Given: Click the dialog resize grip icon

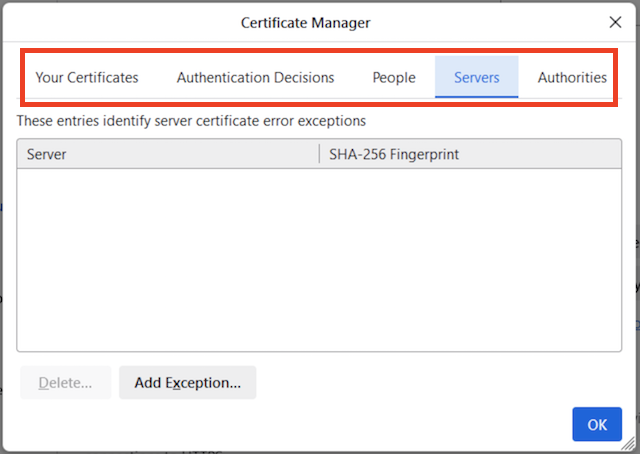Looking at the screenshot, I should point(630,443).
